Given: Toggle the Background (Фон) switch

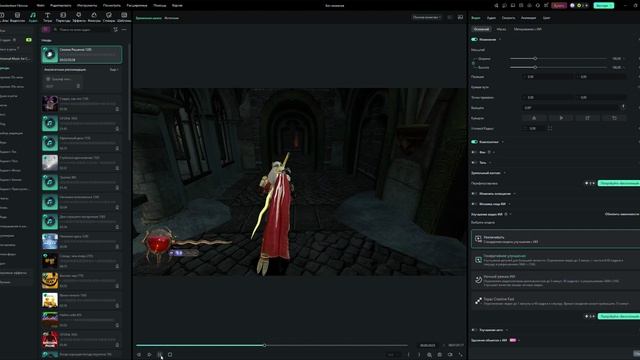Looking at the screenshot, I should tap(474, 152).
